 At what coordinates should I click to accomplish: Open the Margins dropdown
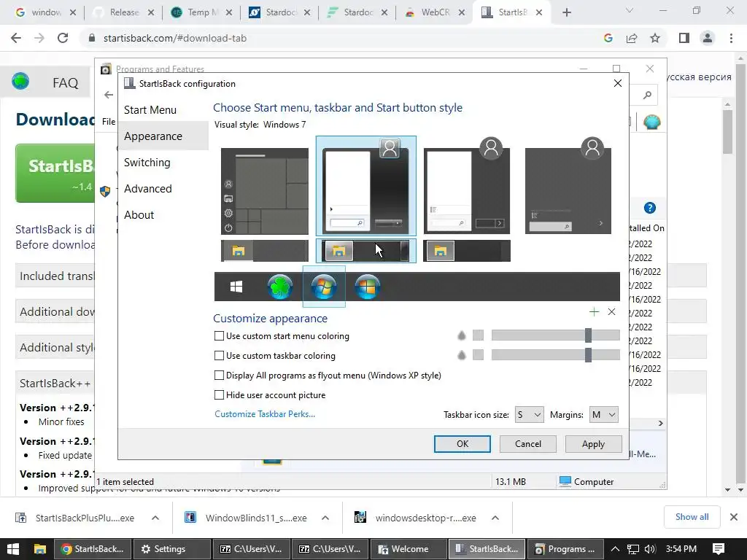click(x=603, y=415)
